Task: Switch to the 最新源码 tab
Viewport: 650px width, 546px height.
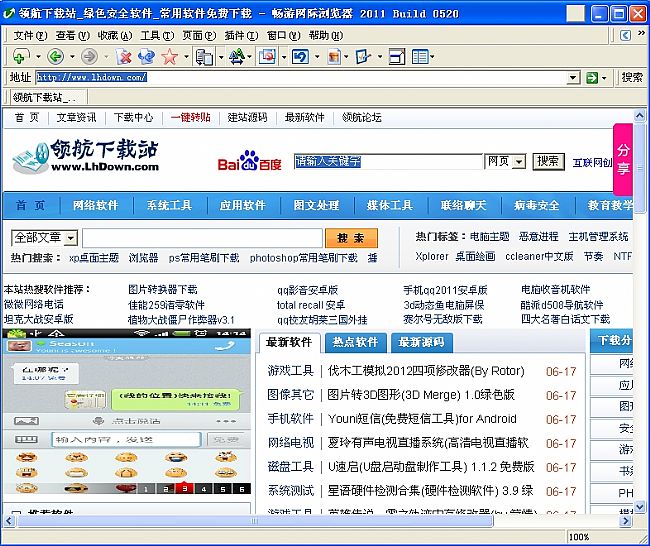Action: click(x=422, y=342)
